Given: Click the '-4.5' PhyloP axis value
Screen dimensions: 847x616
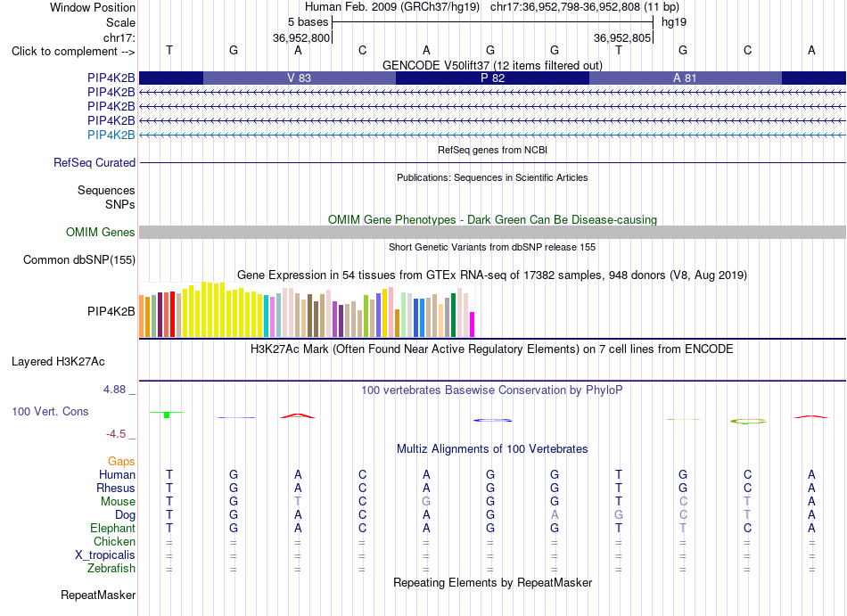Looking at the screenshot, I should (116, 434).
